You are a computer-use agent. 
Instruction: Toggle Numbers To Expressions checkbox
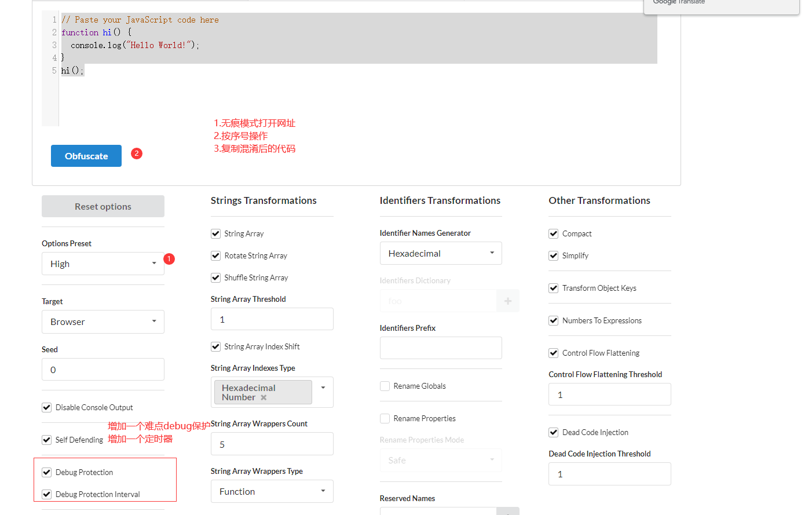pos(554,320)
